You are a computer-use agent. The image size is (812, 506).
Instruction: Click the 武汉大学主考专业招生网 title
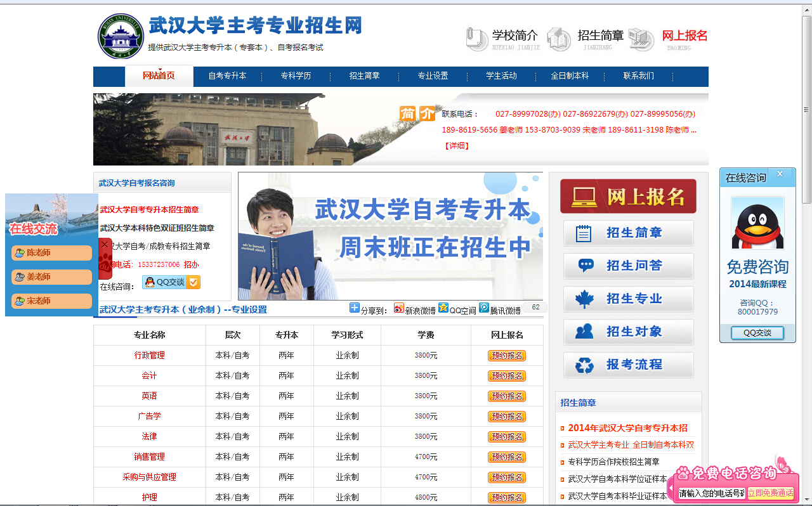click(x=256, y=26)
